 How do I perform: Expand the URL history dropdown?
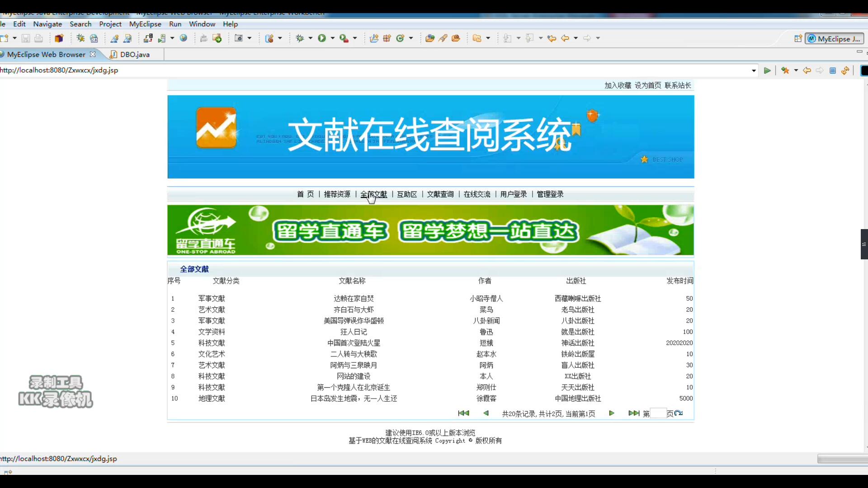754,70
